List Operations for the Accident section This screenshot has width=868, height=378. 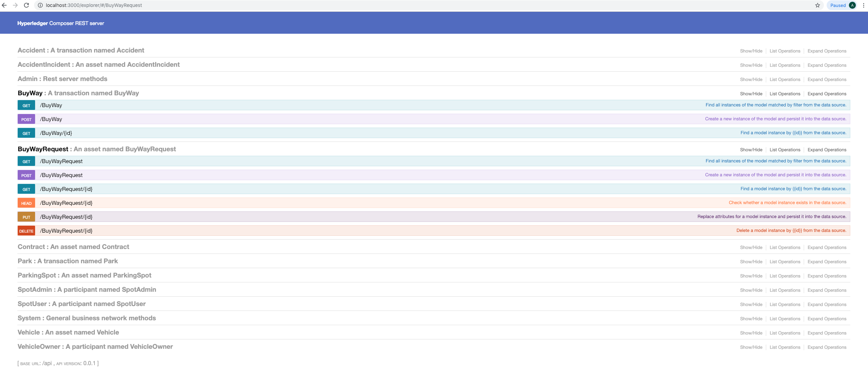tap(785, 51)
